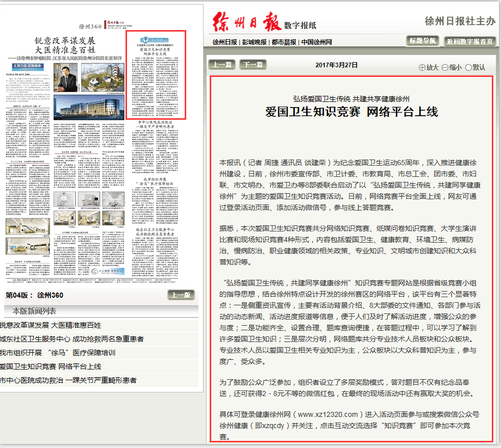Open article 我市组织开展 "徐马"医疗保障培训
Viewport: 501px width, 448px height.
[58, 353]
